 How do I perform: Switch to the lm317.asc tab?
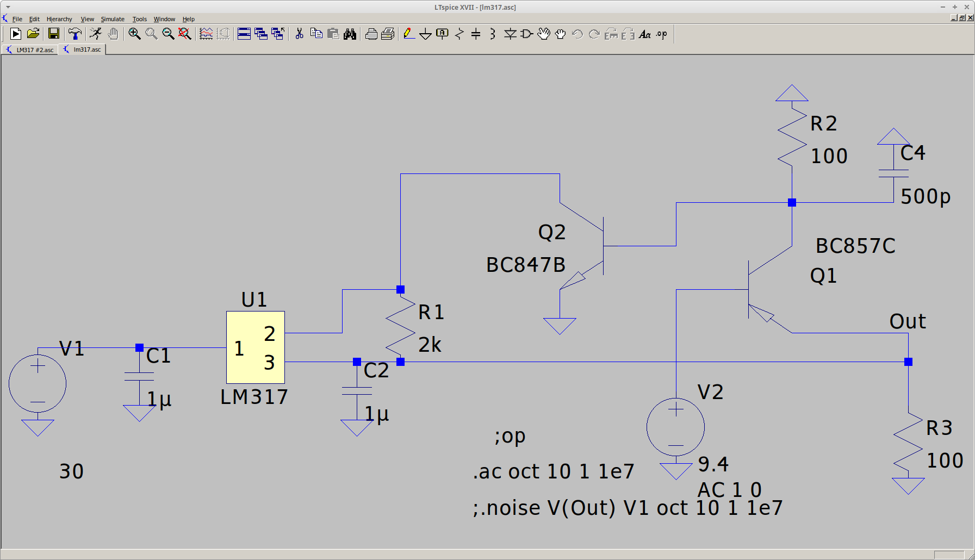[x=82, y=49]
